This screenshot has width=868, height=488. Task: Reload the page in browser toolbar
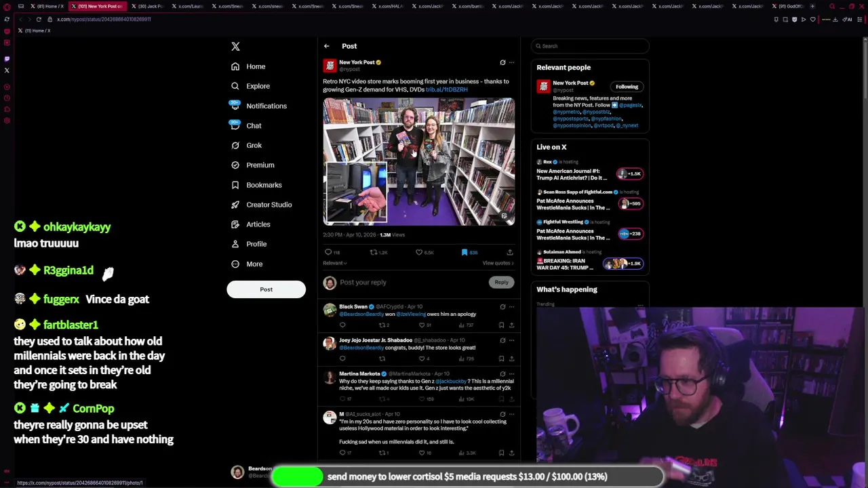(39, 19)
